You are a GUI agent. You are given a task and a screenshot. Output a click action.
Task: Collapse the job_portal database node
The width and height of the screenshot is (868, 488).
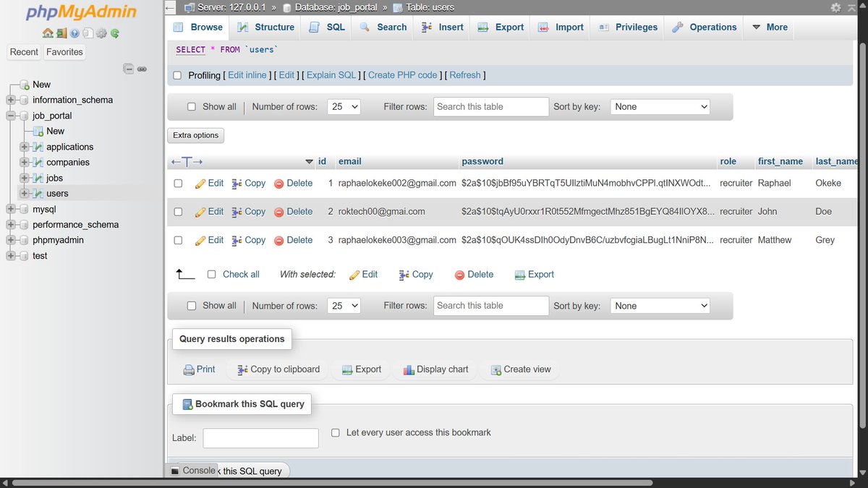pyautogui.click(x=11, y=116)
